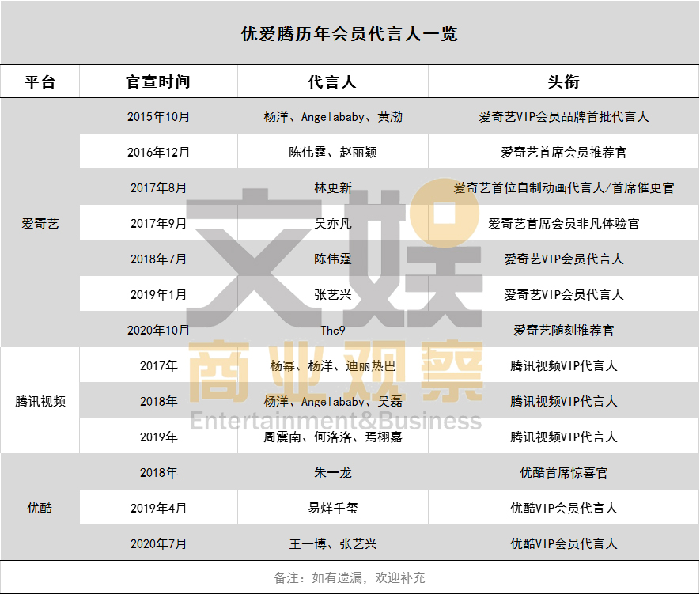Select the 平台 column header
The image size is (700, 594).
point(40,81)
